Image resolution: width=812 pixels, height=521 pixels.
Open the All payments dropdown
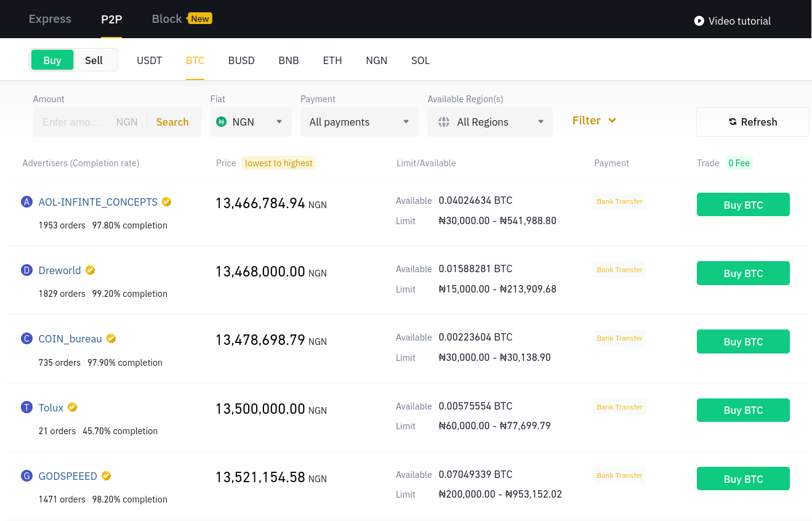coord(360,122)
